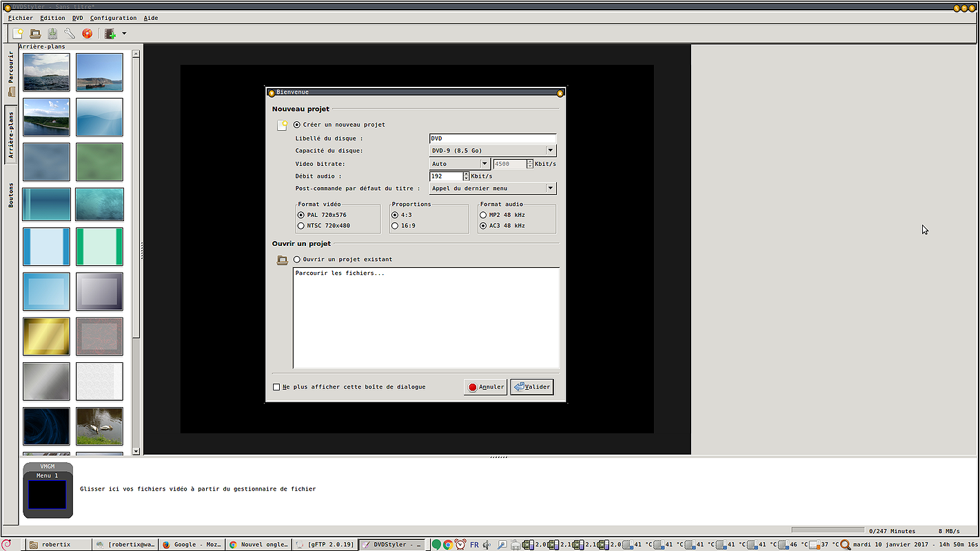The image size is (980, 551).
Task: Click the alarm clock tray icon
Action: (460, 545)
